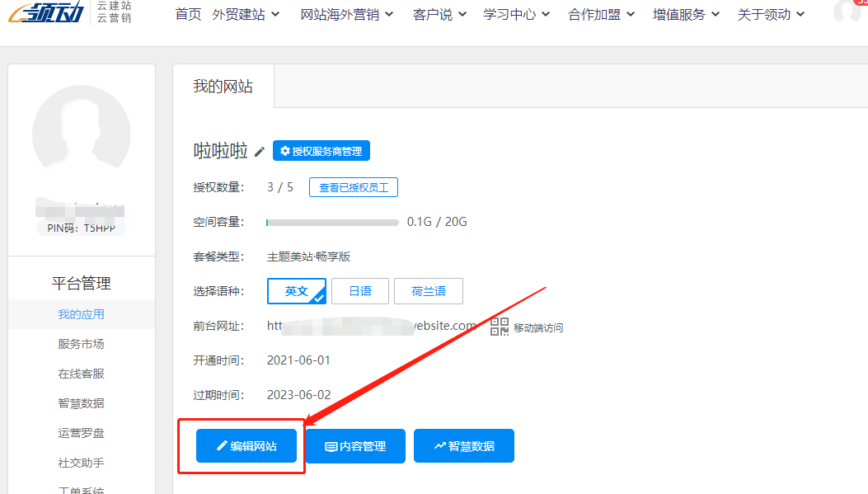Go to 首页 in navigation bar
Screen dimensions: 868x494
click(188, 14)
